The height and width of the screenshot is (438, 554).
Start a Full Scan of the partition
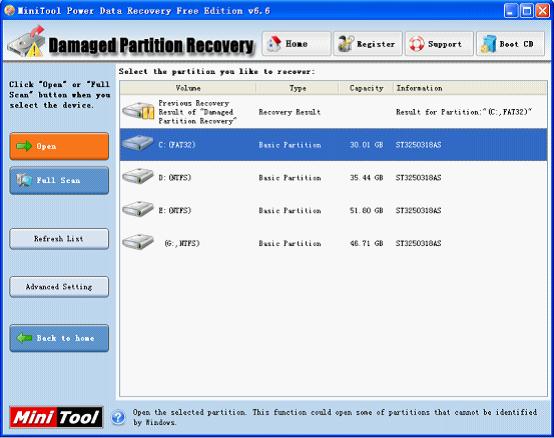(x=59, y=180)
